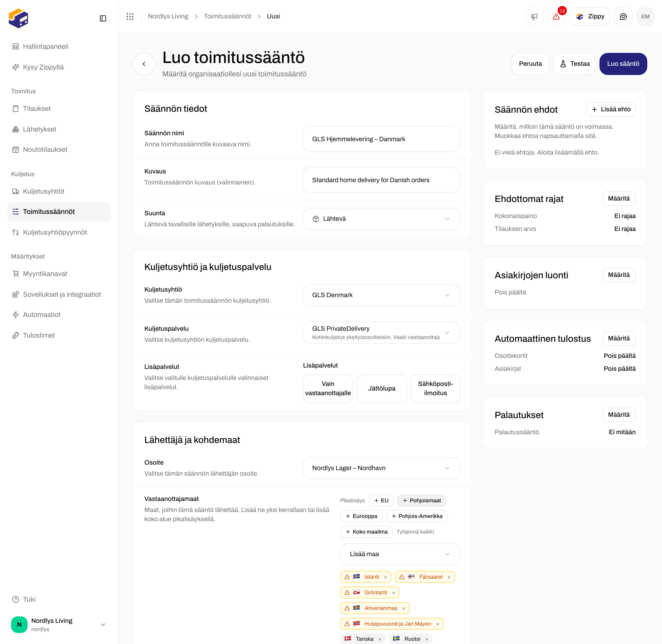Click Nordlys Living breadcrumb

[168, 16]
